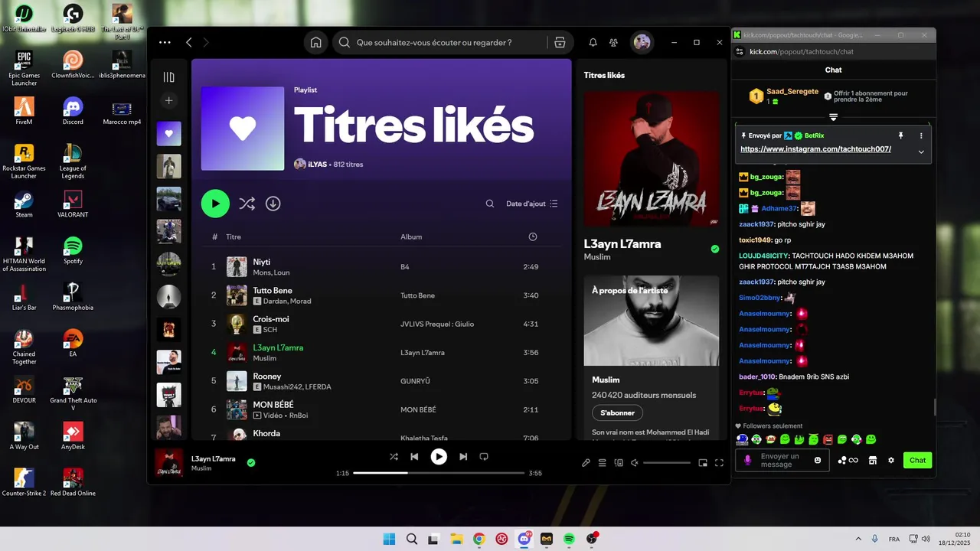Open pinned message three-dot options

(x=921, y=135)
